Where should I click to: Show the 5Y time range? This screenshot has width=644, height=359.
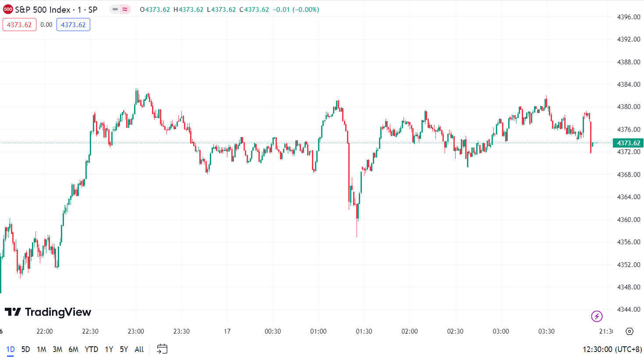pos(124,349)
